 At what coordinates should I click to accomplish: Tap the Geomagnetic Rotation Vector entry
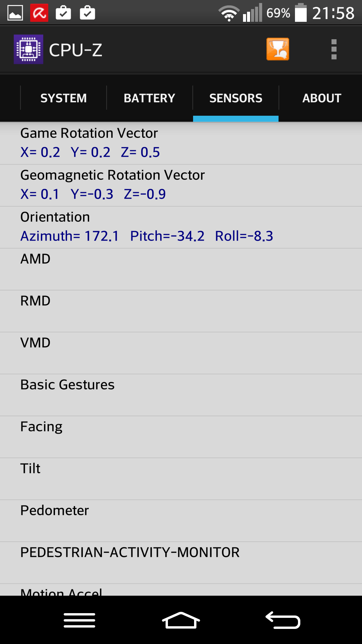pyautogui.click(x=181, y=185)
